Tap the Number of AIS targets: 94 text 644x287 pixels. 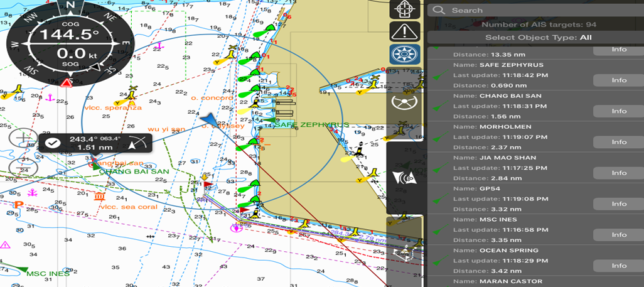[x=539, y=24]
